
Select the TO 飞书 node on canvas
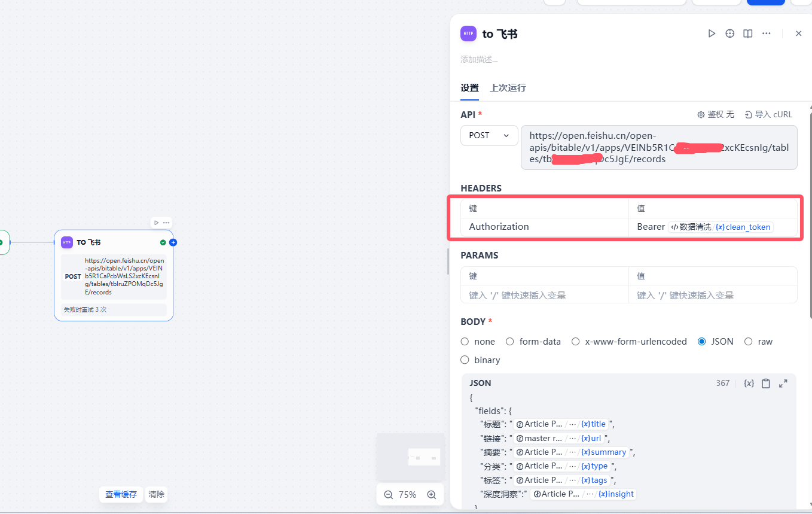point(114,275)
